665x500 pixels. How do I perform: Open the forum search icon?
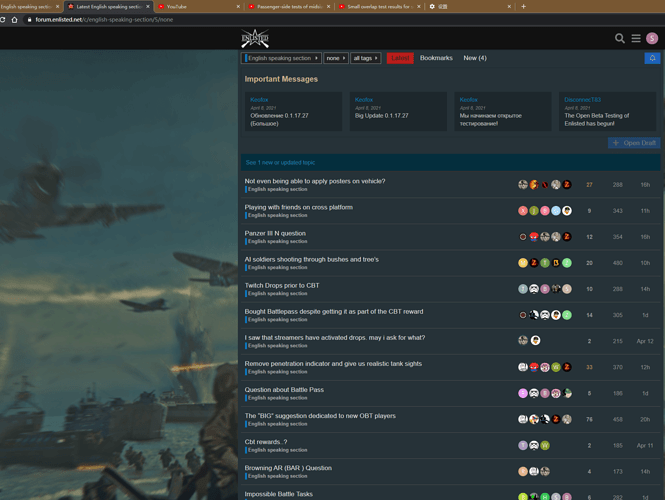[x=620, y=39]
